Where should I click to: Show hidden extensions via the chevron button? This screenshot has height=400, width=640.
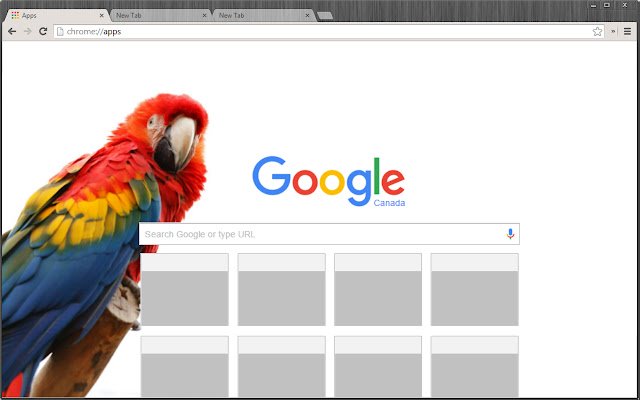pyautogui.click(x=613, y=31)
